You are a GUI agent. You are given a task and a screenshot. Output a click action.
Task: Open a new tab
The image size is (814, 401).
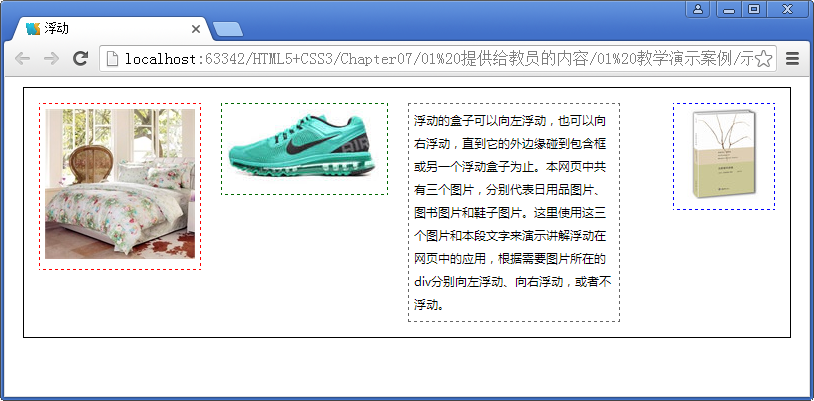click(x=228, y=30)
